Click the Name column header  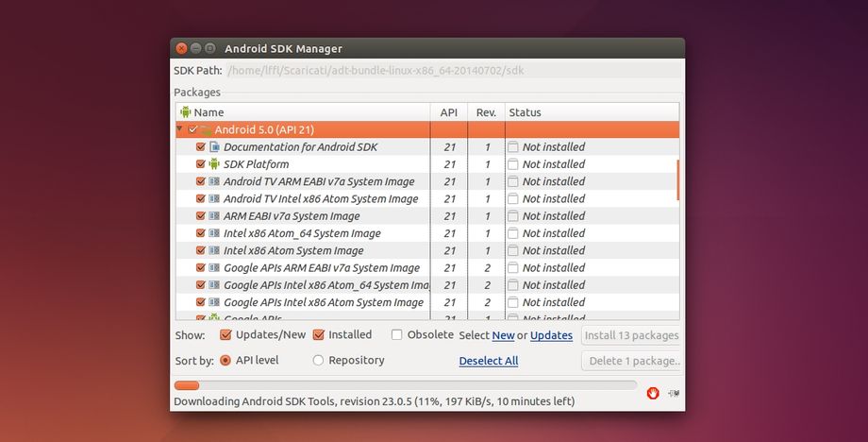coord(209,112)
